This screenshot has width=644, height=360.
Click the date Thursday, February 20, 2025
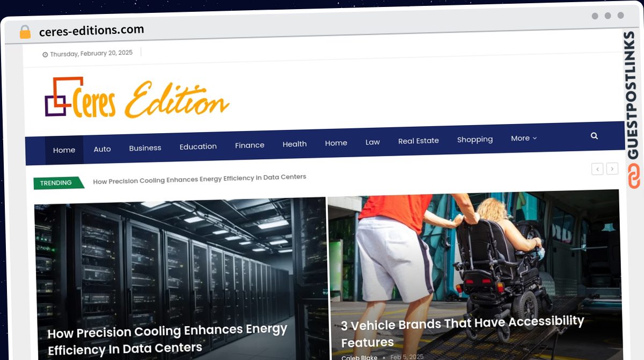pos(91,53)
